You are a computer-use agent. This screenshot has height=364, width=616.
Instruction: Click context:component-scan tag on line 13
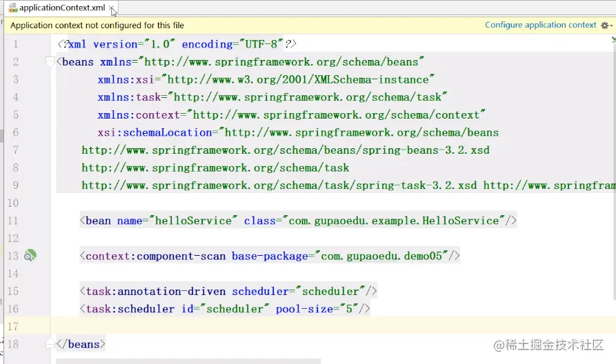156,256
